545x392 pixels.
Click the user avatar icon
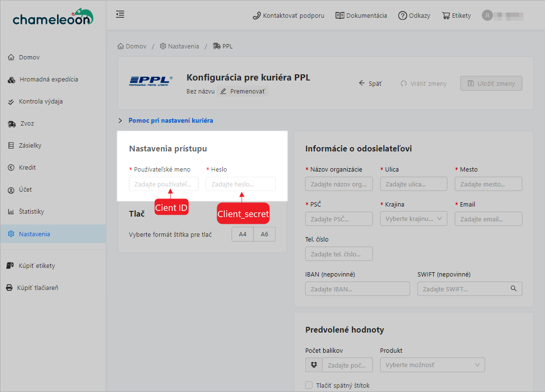point(487,15)
